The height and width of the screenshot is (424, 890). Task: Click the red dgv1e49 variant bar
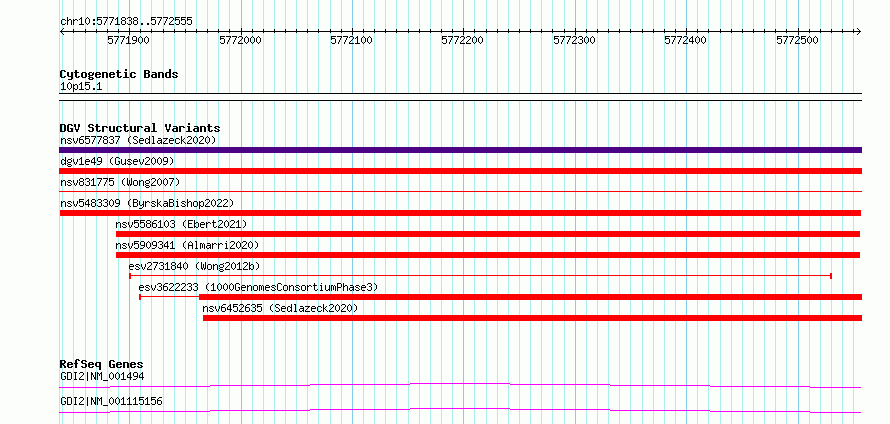(x=460, y=171)
